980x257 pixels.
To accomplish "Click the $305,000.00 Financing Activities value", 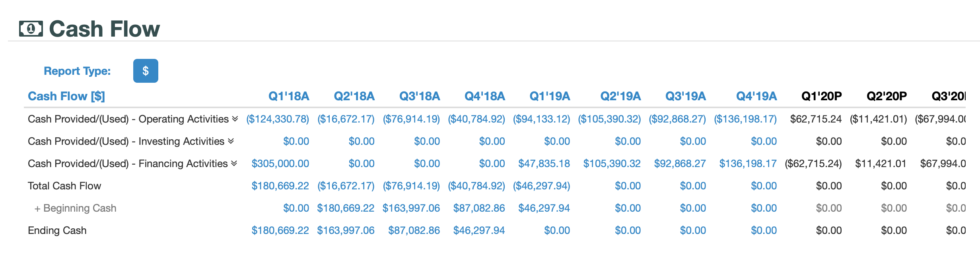I will pyautogui.click(x=280, y=163).
